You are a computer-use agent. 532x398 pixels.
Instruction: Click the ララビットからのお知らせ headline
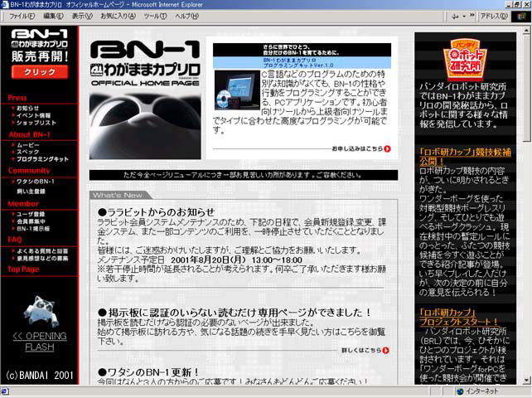[157, 212]
